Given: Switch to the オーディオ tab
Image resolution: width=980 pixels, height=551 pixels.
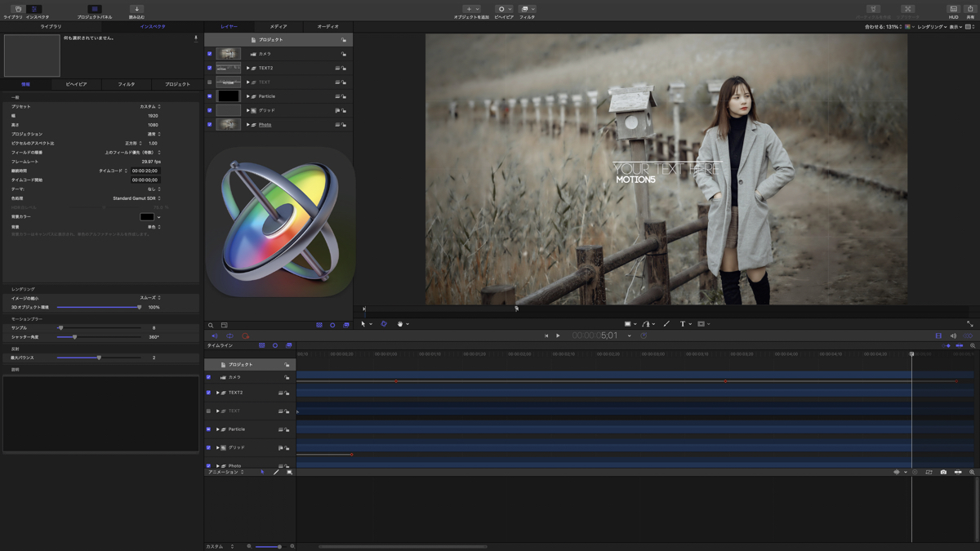Looking at the screenshot, I should tap(327, 27).
